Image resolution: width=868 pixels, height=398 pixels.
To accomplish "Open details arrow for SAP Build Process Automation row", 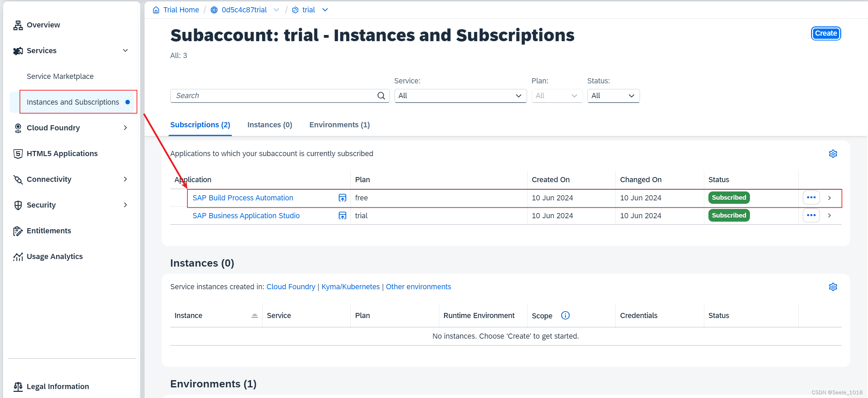I will click(x=830, y=198).
